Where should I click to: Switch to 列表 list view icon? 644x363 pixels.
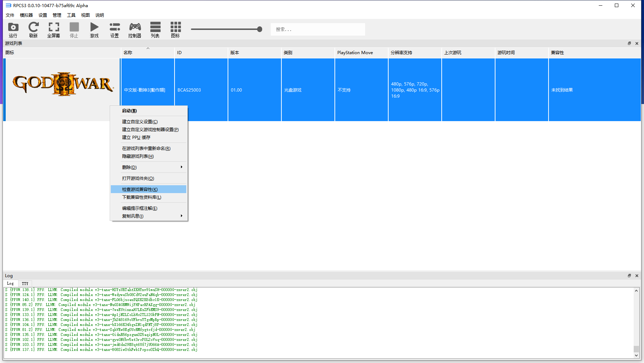[x=155, y=27]
